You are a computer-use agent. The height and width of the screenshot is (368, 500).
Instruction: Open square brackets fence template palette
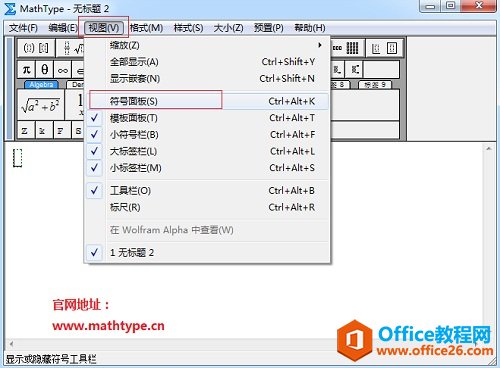(44, 48)
